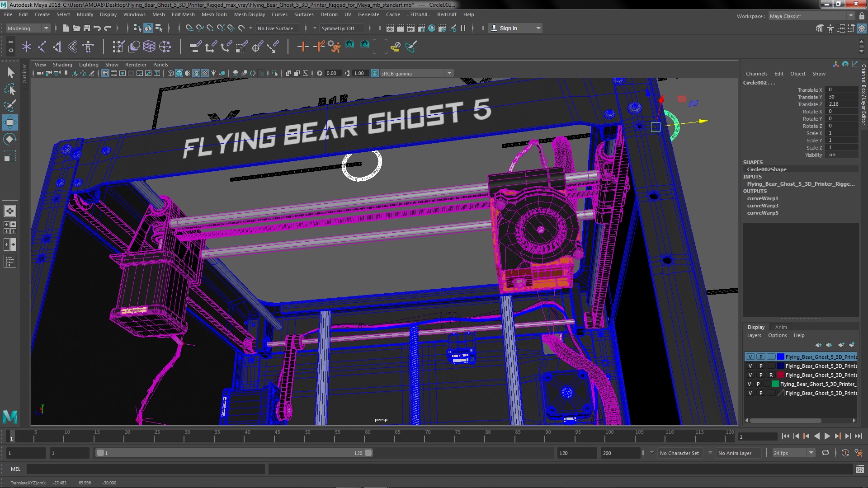Click the viewport select camera icon
This screenshot has height=488, width=868.
click(x=40, y=73)
